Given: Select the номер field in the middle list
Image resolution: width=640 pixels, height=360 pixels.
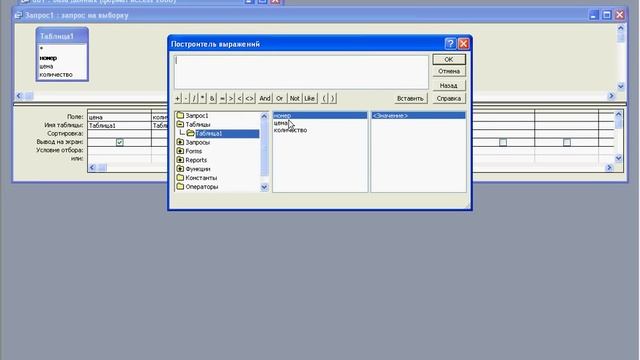Looking at the screenshot, I should tap(320, 116).
